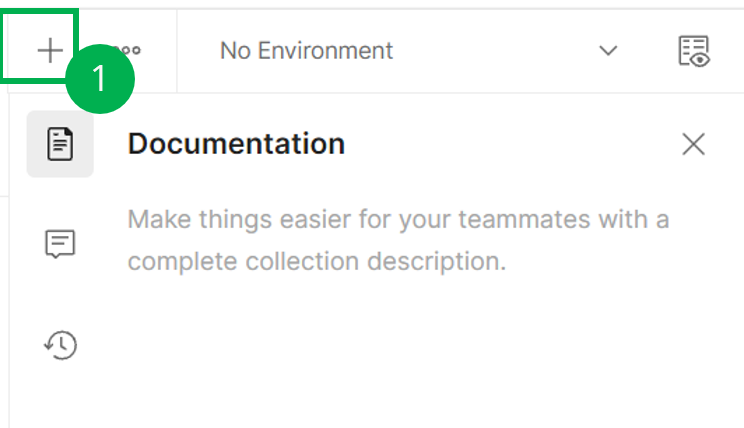Click the green step 1 badge
744x428 pixels.
pos(100,79)
